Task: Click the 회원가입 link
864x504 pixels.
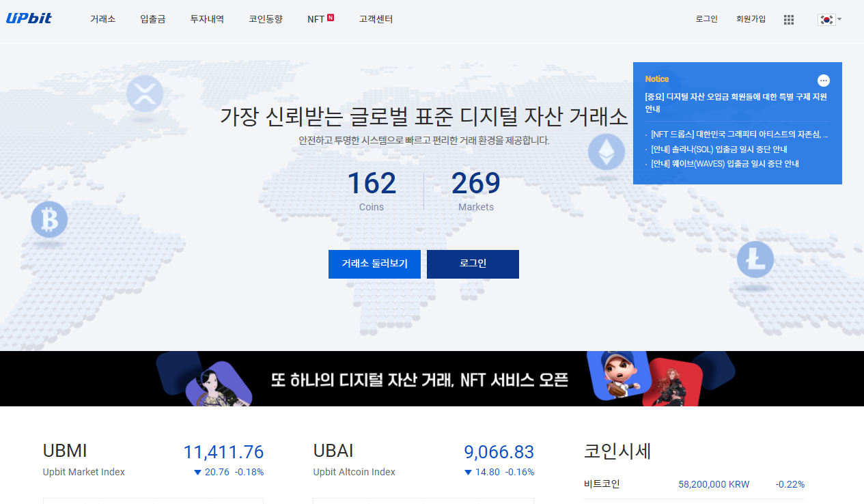Action: 751,19
